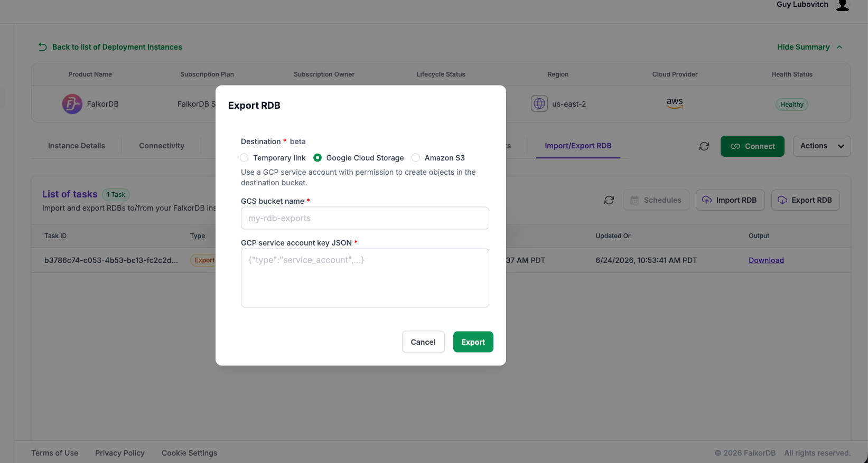Refresh the list of tasks
This screenshot has width=868, height=463.
609,200
